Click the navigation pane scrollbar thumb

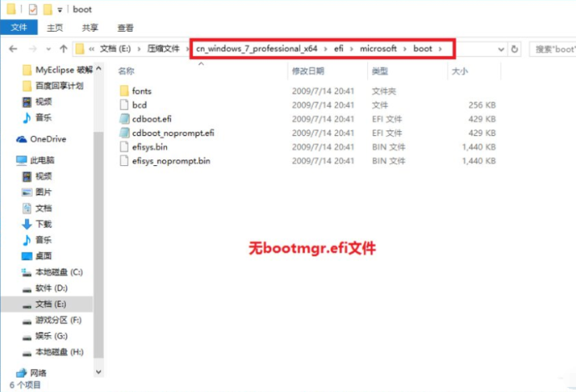pyautogui.click(x=99, y=244)
